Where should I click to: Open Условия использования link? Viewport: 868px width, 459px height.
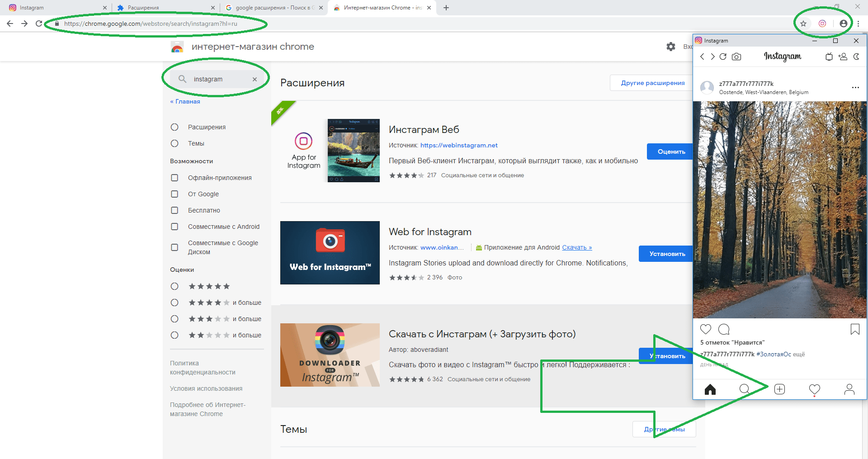coord(206,388)
